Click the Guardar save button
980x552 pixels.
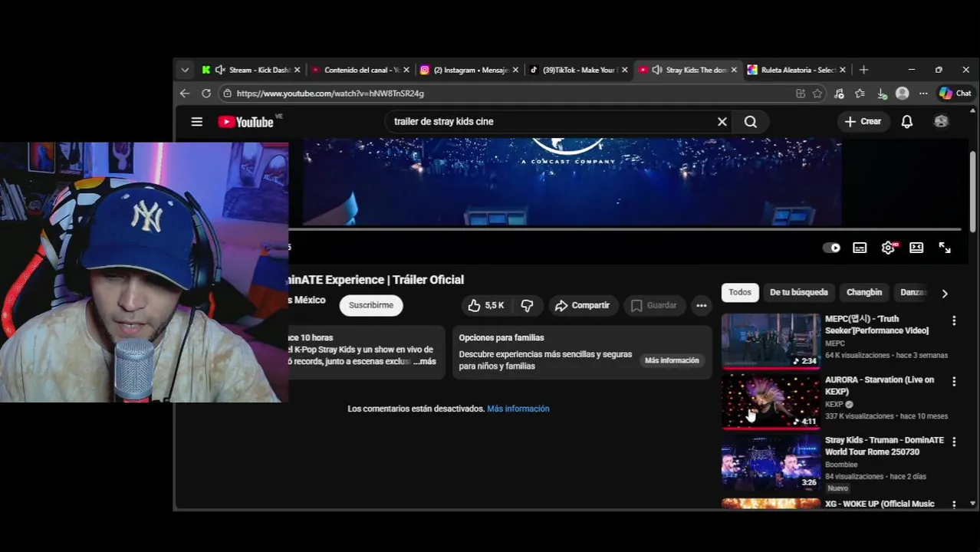point(654,305)
